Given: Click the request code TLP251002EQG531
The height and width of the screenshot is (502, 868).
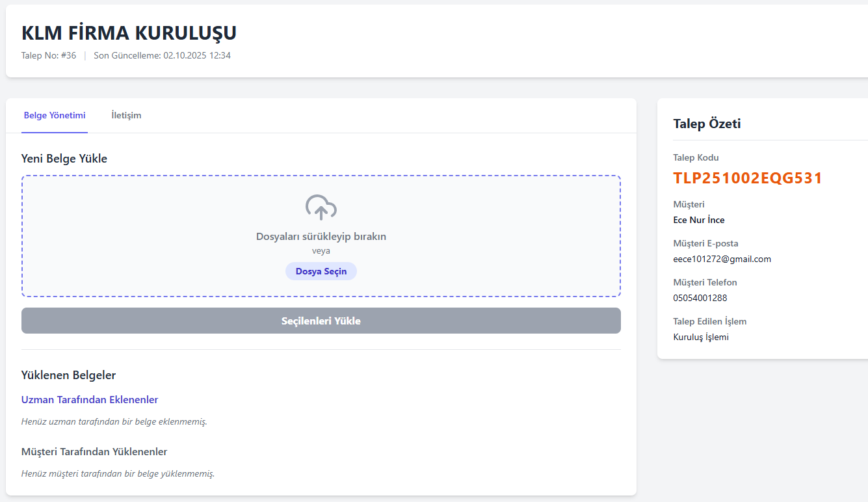Looking at the screenshot, I should coord(748,178).
